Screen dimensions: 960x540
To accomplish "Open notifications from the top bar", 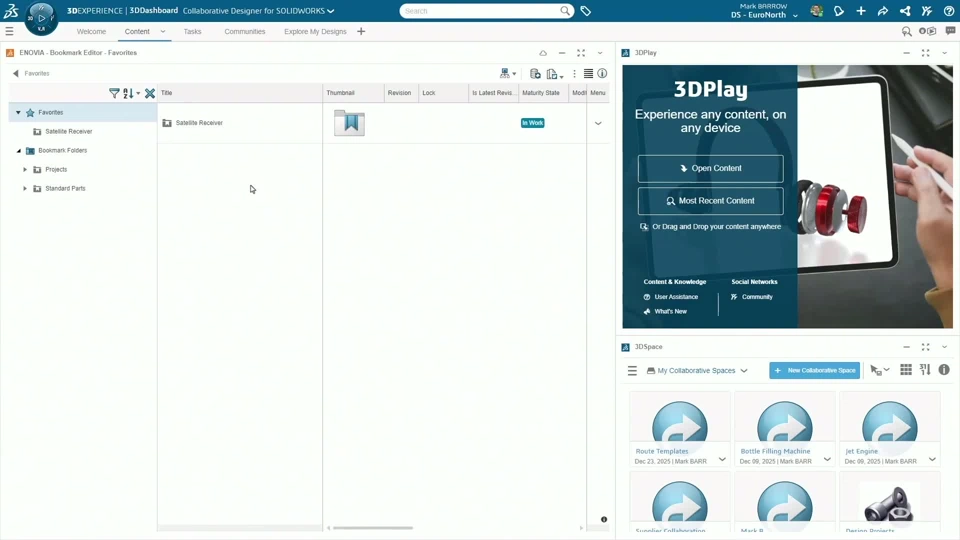I will coord(839,11).
